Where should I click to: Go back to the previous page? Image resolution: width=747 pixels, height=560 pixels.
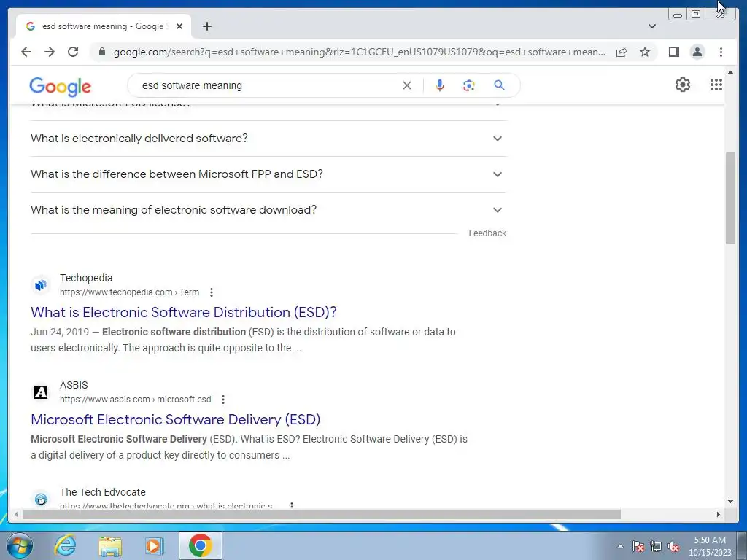click(x=26, y=52)
